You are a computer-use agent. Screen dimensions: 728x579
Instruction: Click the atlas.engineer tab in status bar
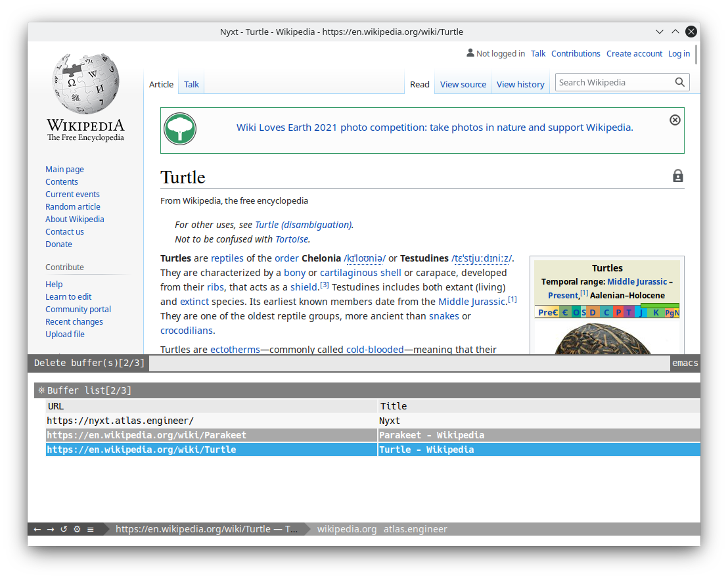coord(415,529)
